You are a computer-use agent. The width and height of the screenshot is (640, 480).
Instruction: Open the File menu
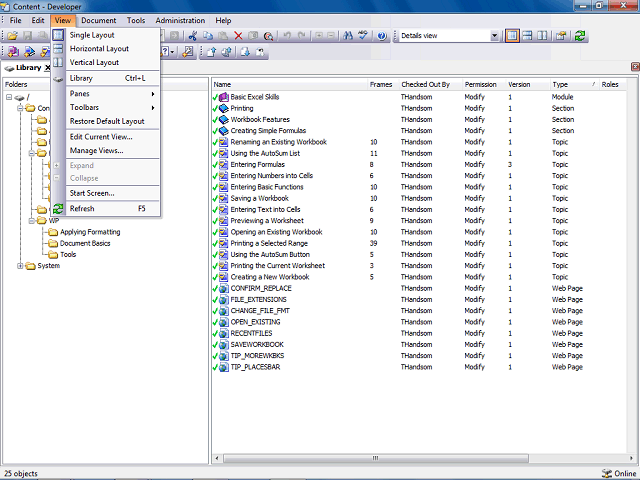16,20
